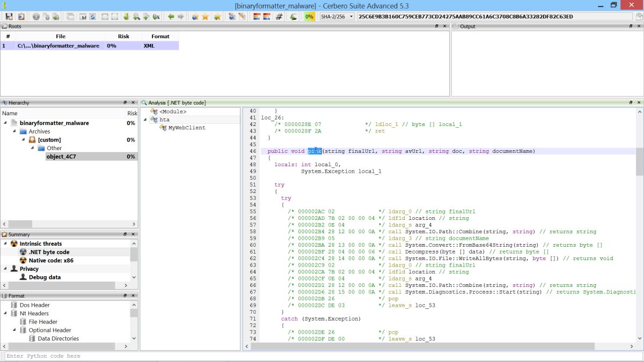This screenshot has width=644, height=362.
Task: Click the first colored layout icon
Action: [x=256, y=17]
